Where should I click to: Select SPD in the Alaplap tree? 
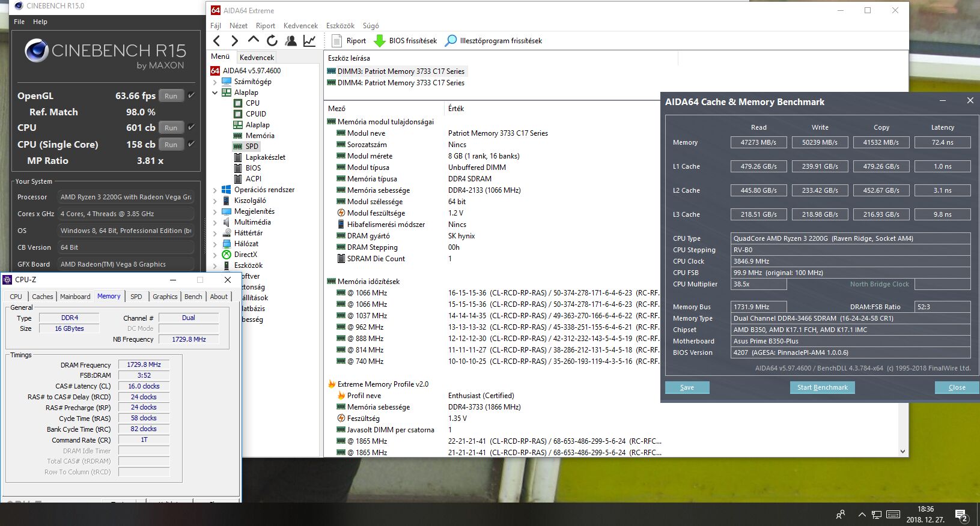click(252, 147)
